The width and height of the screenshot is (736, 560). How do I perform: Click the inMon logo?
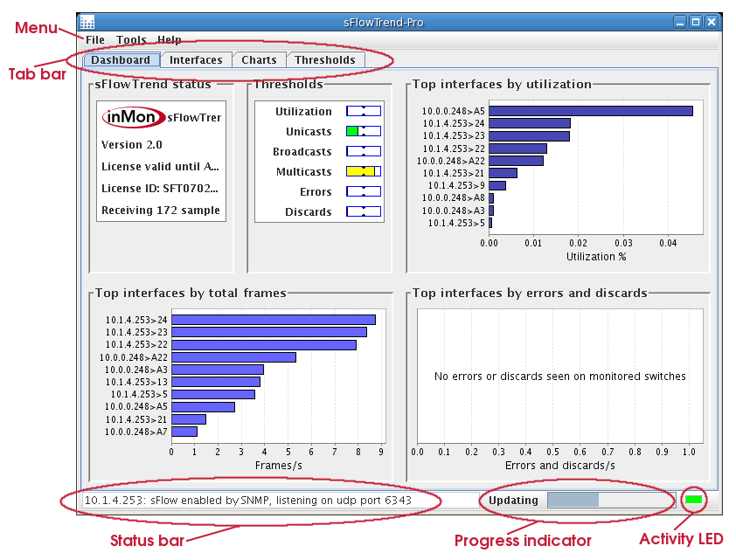134,117
